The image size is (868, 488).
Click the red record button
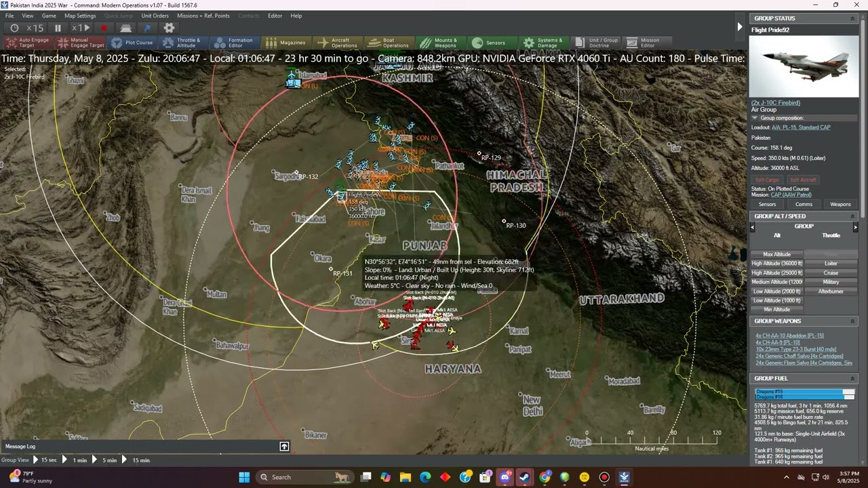click(104, 28)
